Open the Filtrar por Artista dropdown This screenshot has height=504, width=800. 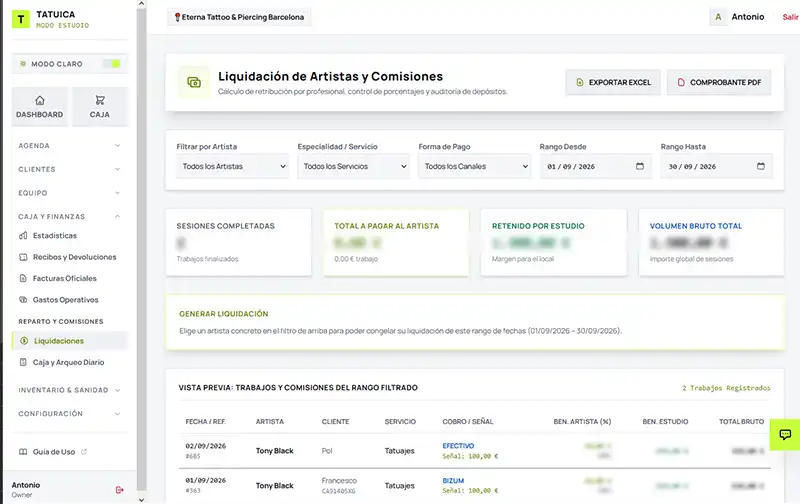(x=233, y=166)
